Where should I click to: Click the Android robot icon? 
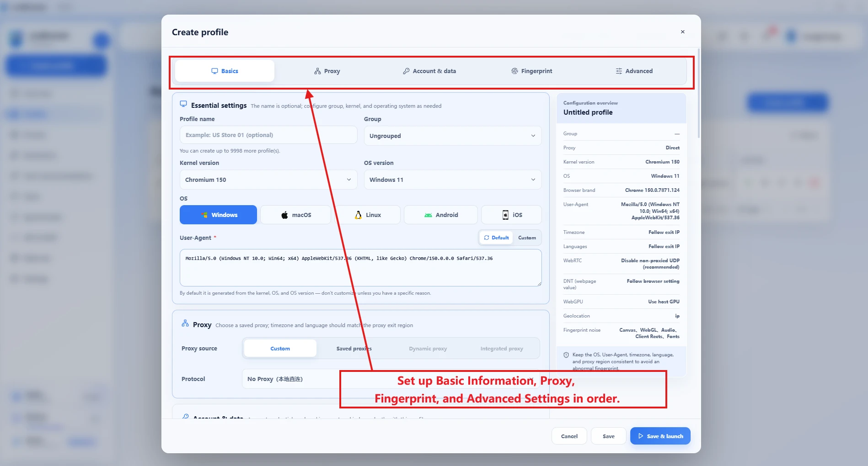[428, 215]
